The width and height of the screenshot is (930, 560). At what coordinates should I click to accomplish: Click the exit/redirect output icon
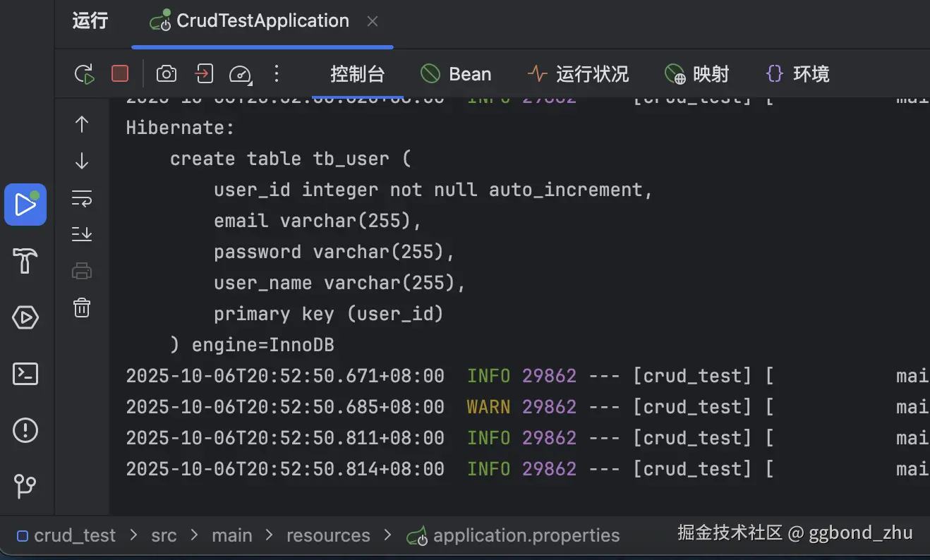pos(204,74)
